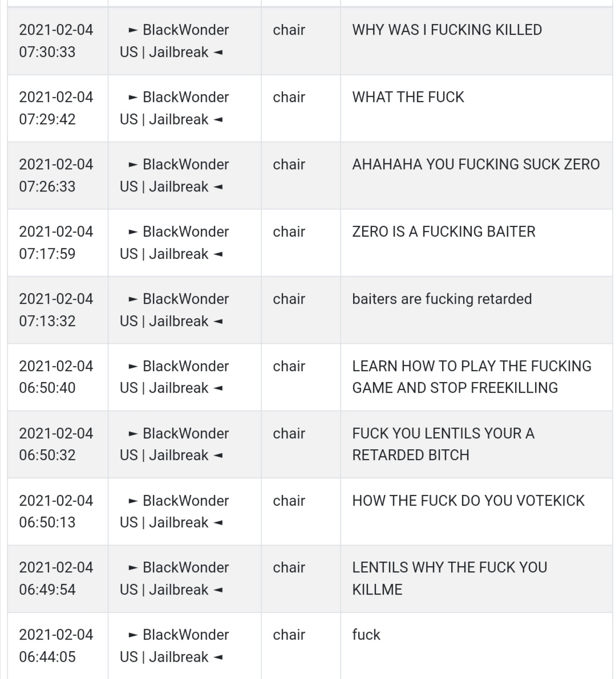Click player name chair in 07:26:33 row

click(289, 165)
